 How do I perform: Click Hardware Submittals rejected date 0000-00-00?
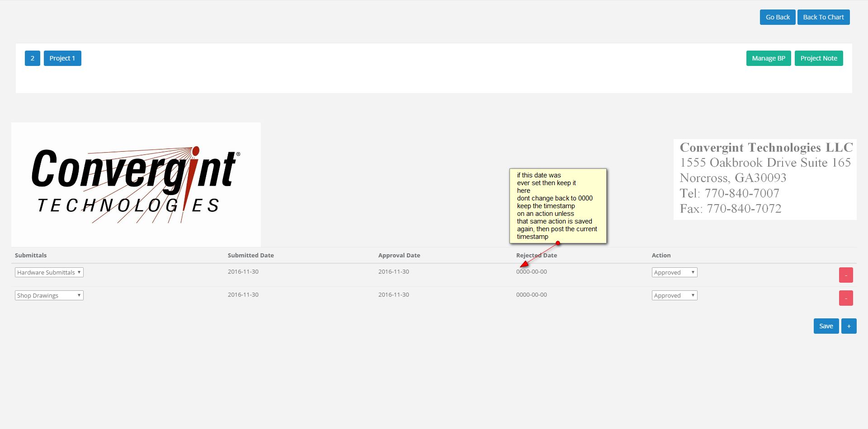pos(532,271)
